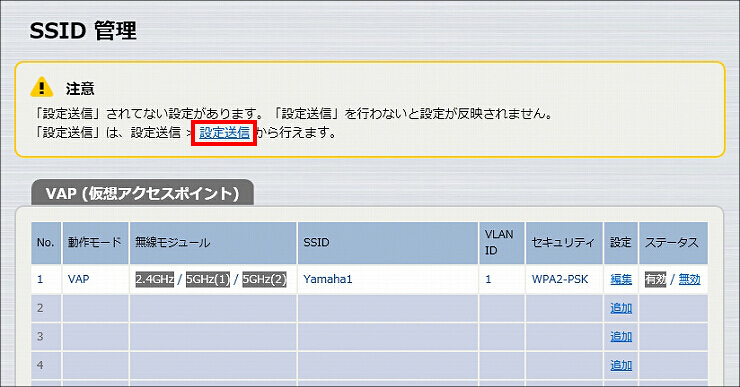The image size is (740, 387).
Task: Click the No. column header
Action: (45, 243)
